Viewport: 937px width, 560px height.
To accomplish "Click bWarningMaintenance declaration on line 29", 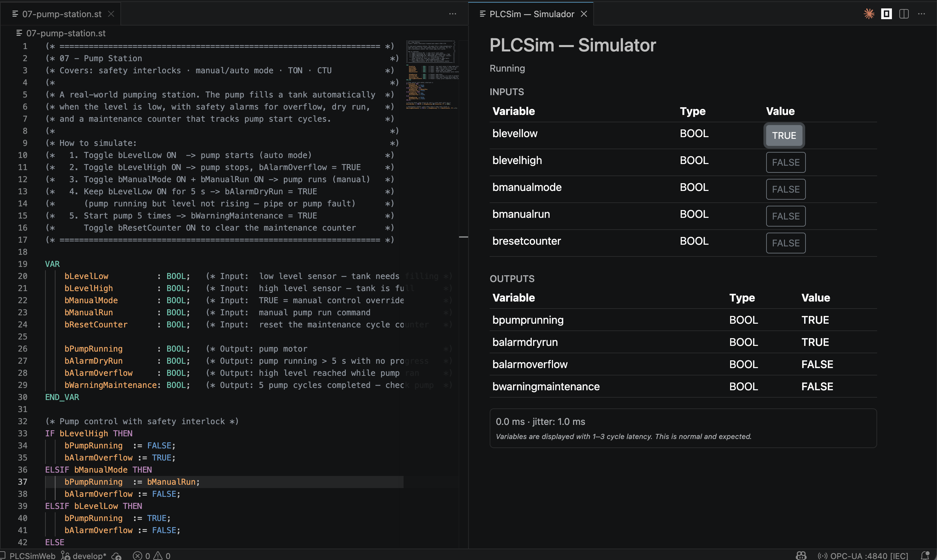I will (x=110, y=385).
